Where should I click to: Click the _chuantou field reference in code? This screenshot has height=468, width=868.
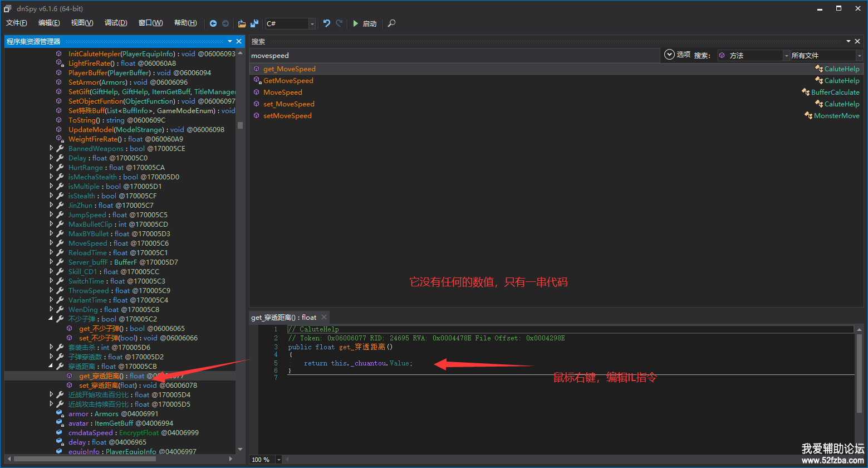pos(369,363)
